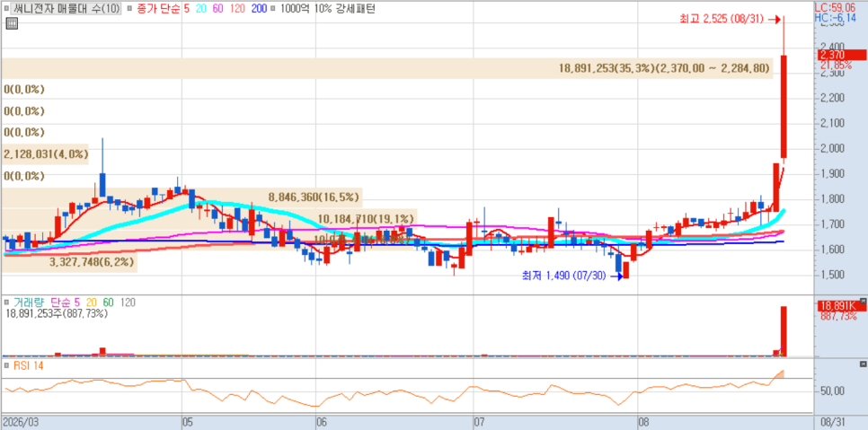Click the 887.73% label on volume axis
Viewport: 868px width, 430px height.
click(x=838, y=316)
